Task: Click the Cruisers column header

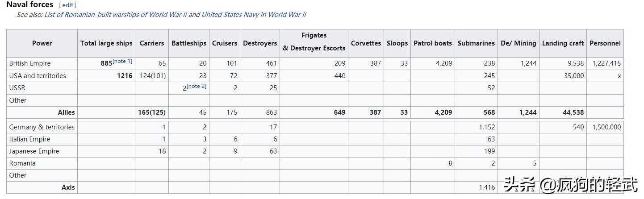Action: 225,43
